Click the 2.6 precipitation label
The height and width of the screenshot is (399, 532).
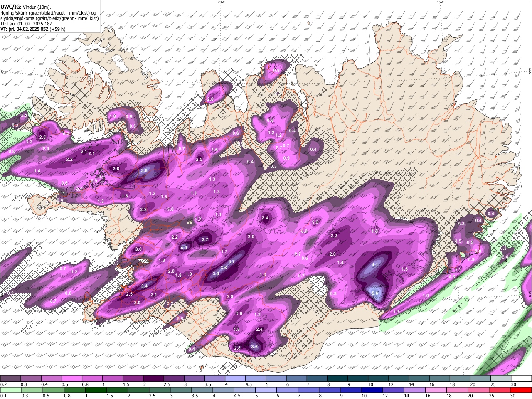coord(116,169)
